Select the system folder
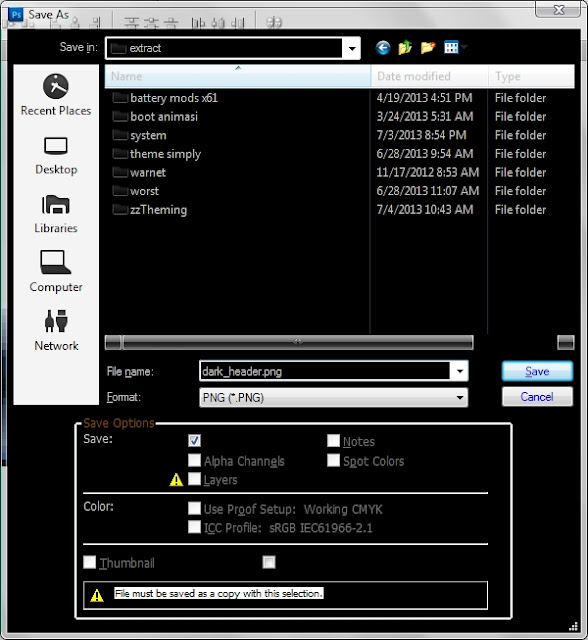The height and width of the screenshot is (640, 588). pos(139,136)
